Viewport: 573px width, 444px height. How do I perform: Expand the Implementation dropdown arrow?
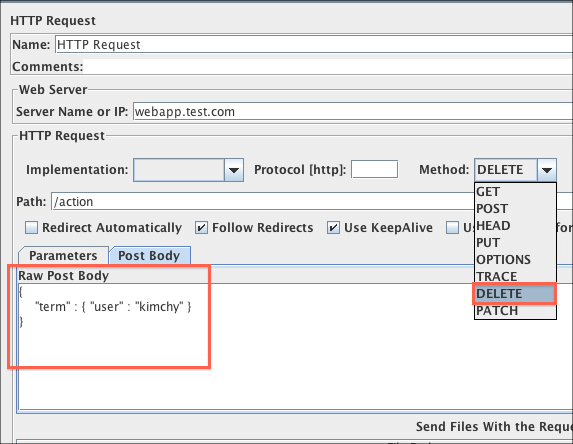234,170
